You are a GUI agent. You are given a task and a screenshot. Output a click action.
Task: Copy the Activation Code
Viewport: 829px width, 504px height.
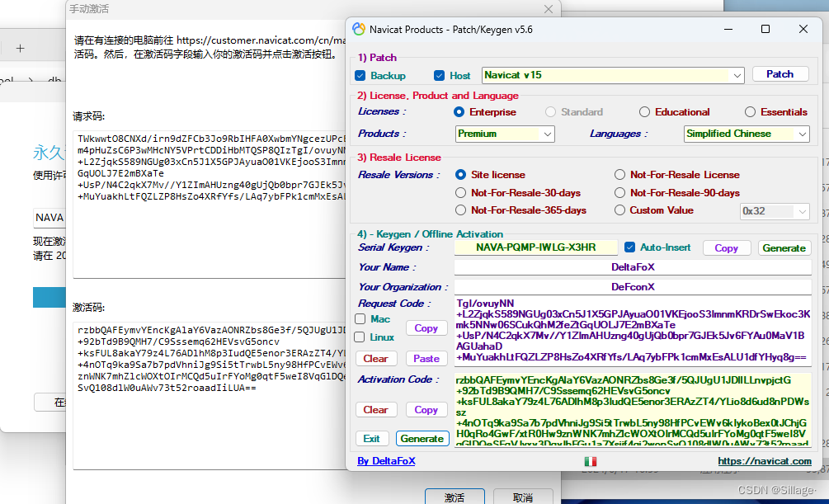point(426,410)
